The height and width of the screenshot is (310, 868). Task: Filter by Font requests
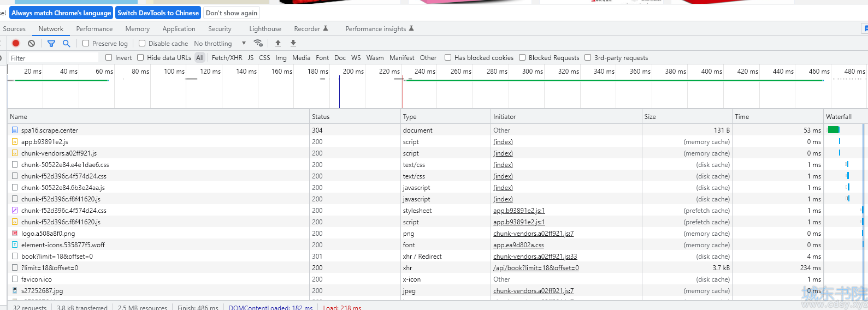click(x=322, y=57)
